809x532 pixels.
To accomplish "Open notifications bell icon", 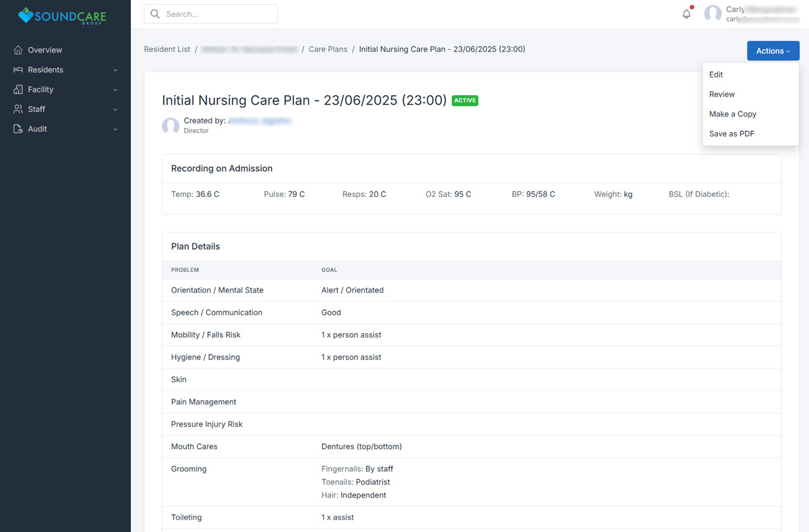I will (686, 13).
